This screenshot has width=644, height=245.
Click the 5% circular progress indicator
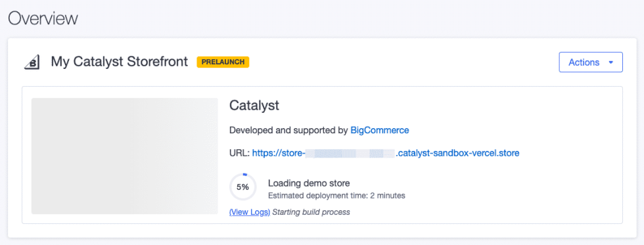pos(242,187)
